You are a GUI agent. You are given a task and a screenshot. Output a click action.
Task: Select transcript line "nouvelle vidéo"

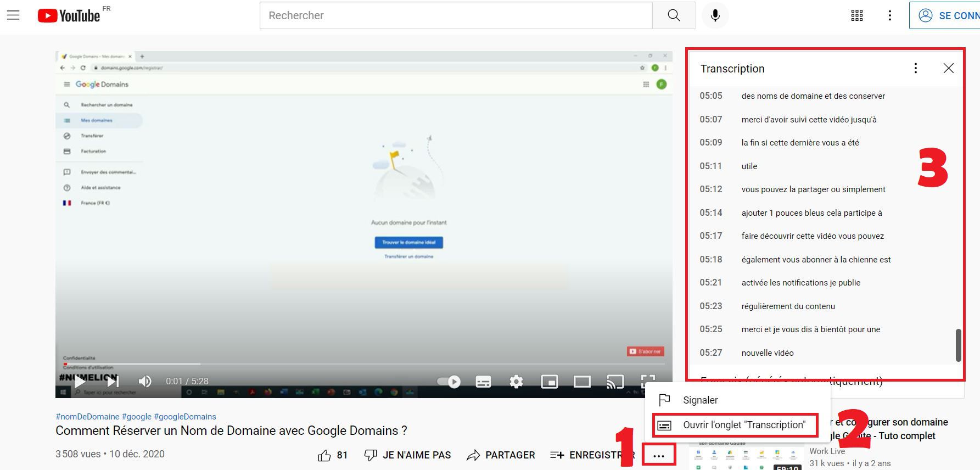(x=822, y=352)
